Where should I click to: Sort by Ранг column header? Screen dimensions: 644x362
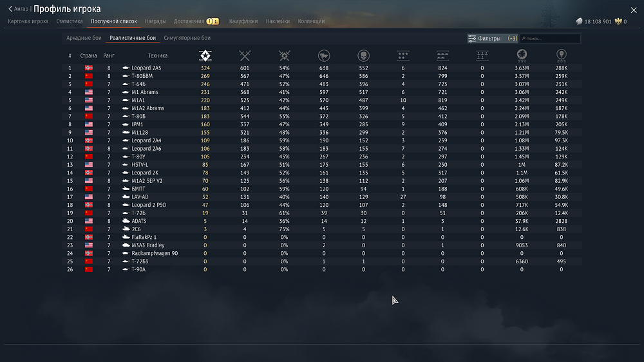pyautogui.click(x=109, y=55)
